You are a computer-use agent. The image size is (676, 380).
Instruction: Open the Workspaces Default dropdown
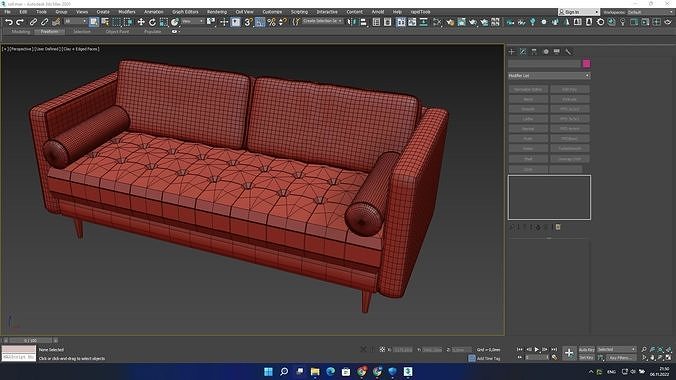point(650,12)
